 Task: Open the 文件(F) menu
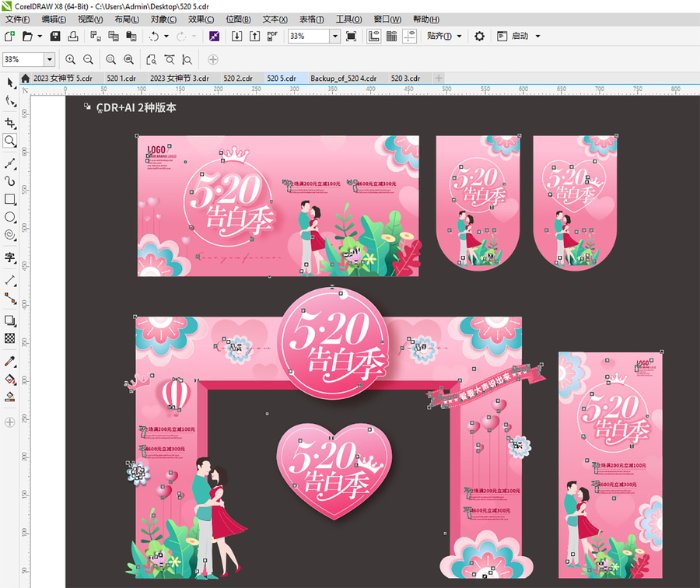(x=17, y=19)
